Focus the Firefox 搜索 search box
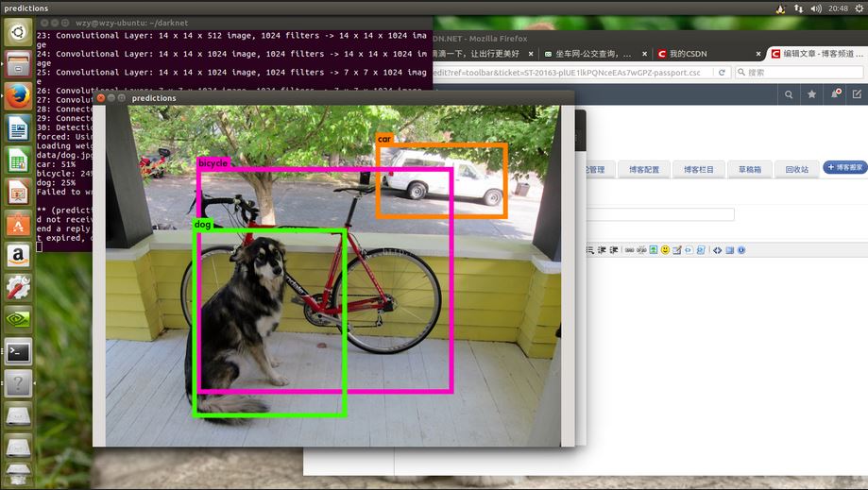 [x=799, y=73]
